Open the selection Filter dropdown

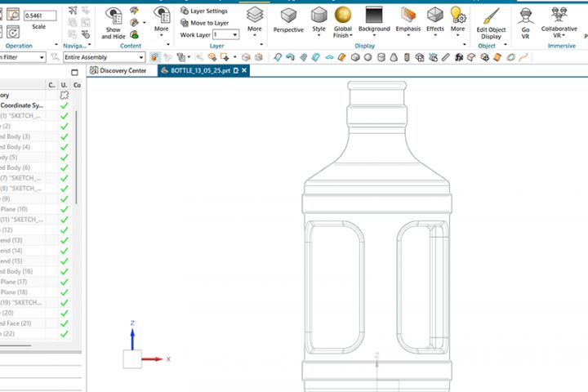(23, 57)
